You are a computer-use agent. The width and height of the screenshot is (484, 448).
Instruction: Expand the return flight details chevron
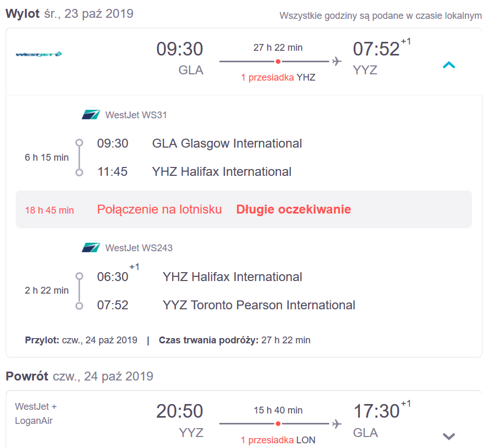point(449,436)
